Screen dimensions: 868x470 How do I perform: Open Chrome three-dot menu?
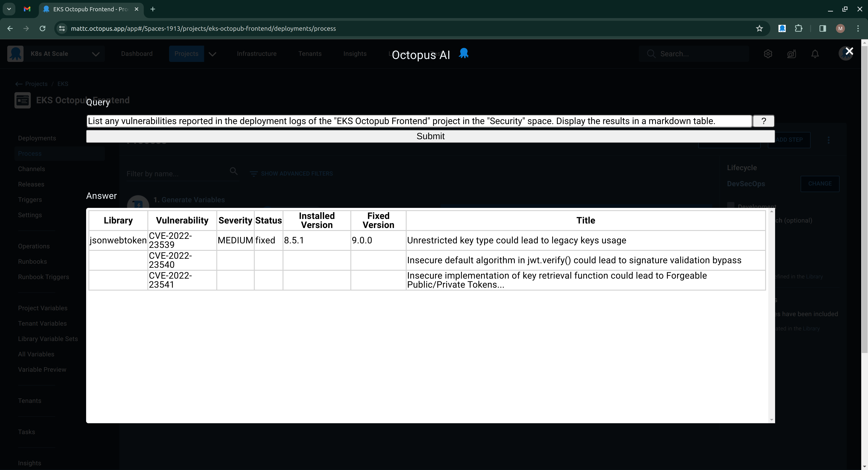[x=858, y=29]
